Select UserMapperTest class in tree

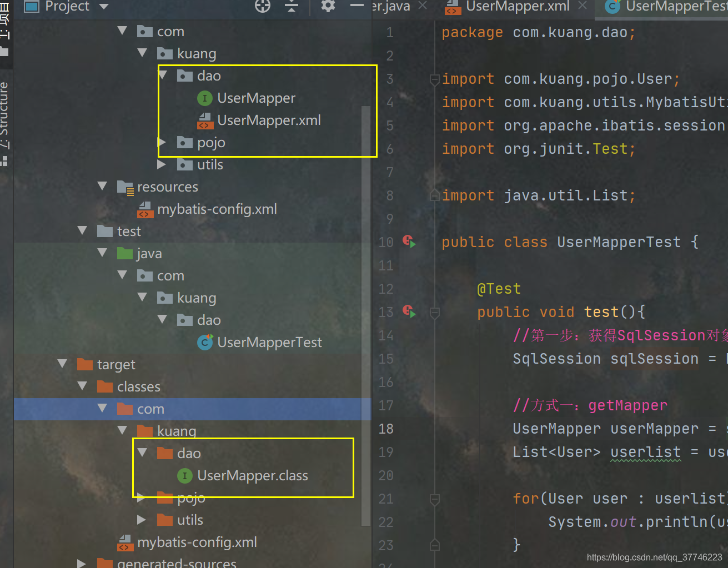(269, 342)
